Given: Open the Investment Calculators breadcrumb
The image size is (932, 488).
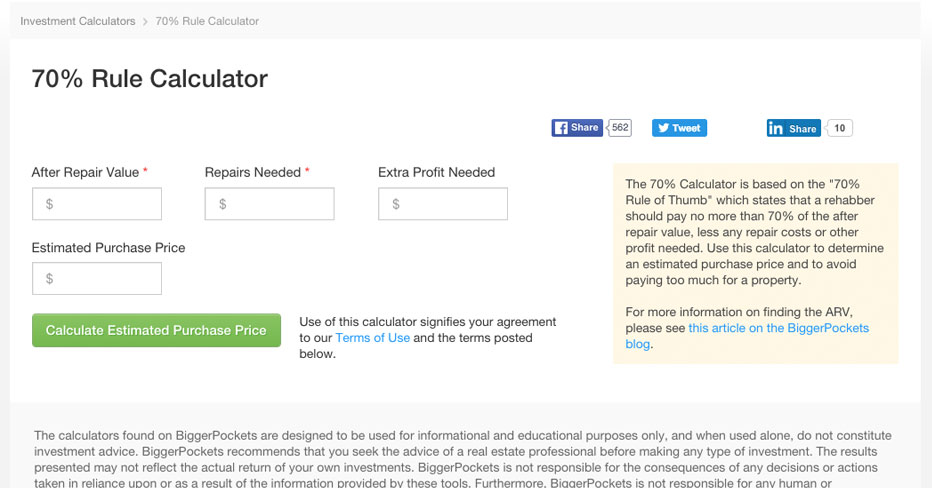Looking at the screenshot, I should coord(78,21).
